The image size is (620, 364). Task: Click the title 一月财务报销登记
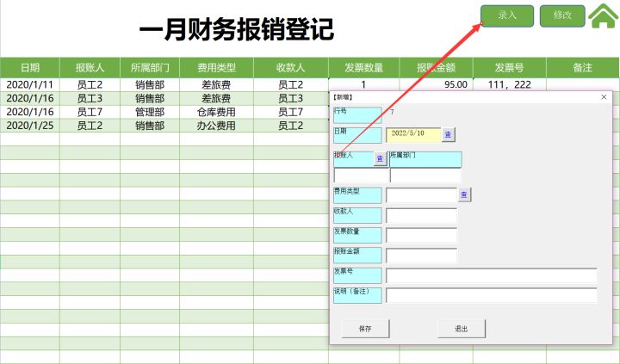pos(237,29)
